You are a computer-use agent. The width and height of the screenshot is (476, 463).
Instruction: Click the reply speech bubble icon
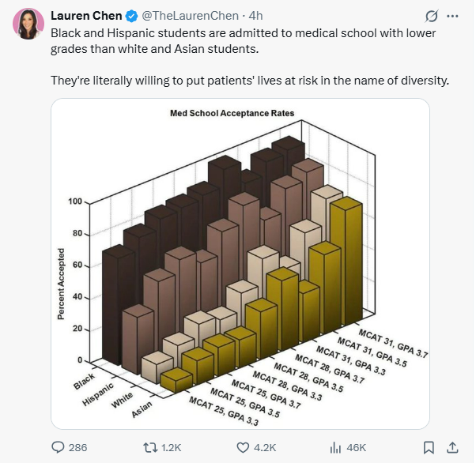click(58, 447)
